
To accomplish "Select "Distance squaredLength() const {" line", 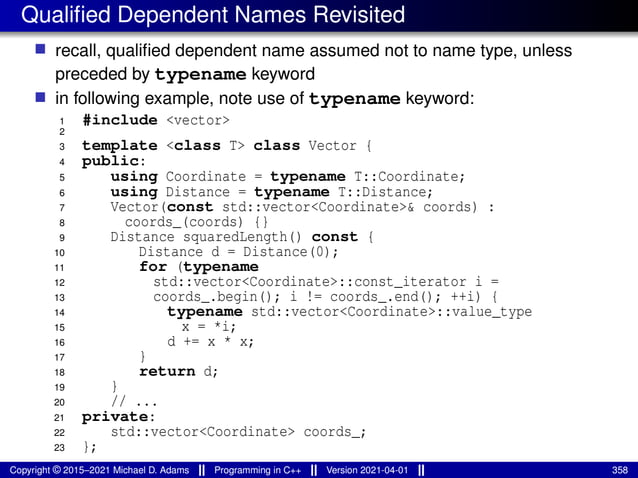I will (x=242, y=237).
